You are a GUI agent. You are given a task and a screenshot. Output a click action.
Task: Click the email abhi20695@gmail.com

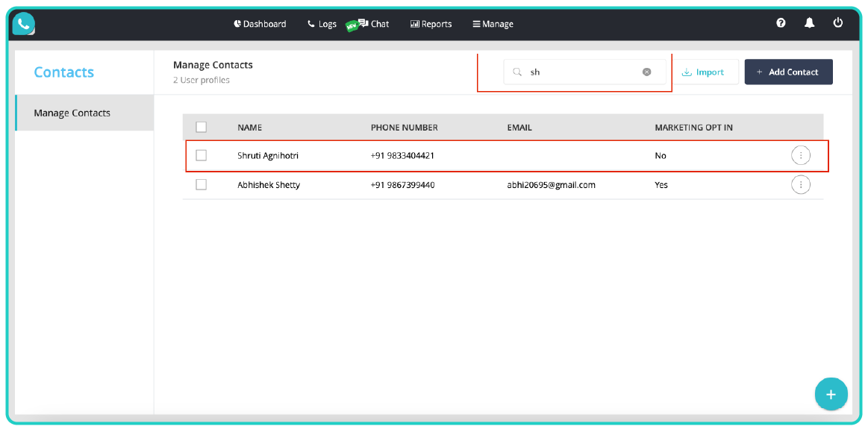coord(552,185)
